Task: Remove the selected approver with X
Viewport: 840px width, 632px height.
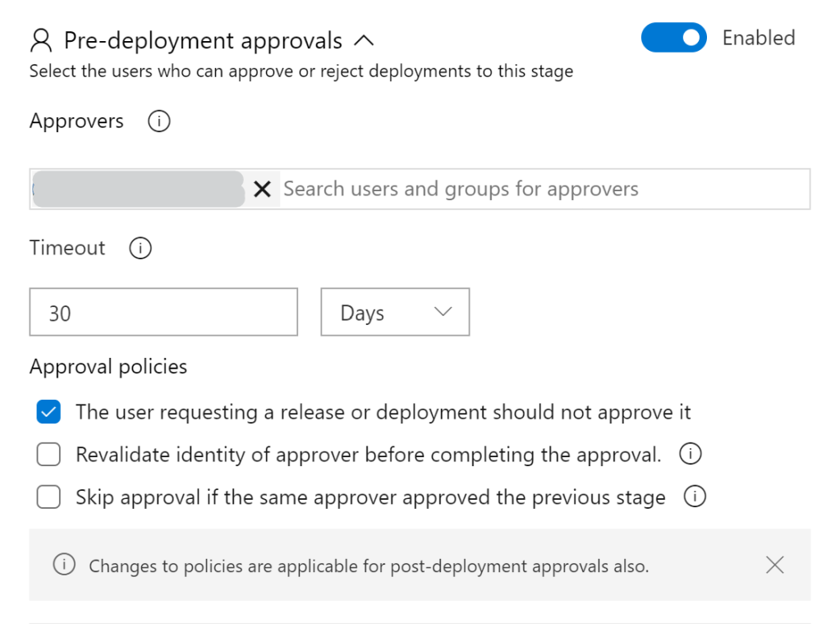Action: click(262, 190)
